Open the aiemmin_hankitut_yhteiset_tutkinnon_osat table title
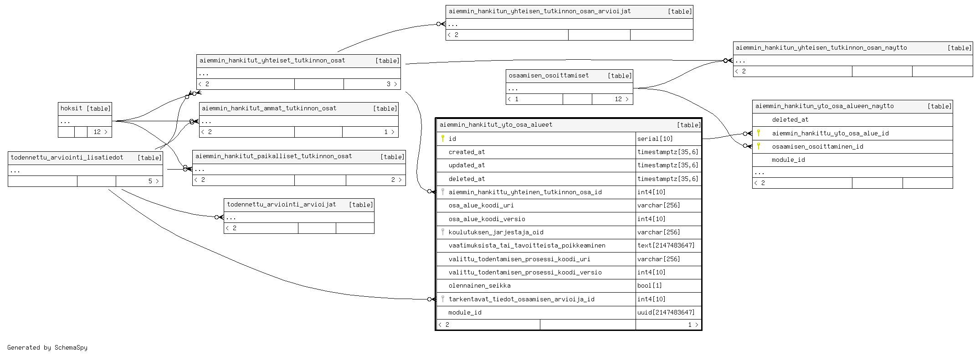Image resolution: width=980 pixels, height=356 pixels. click(x=272, y=60)
